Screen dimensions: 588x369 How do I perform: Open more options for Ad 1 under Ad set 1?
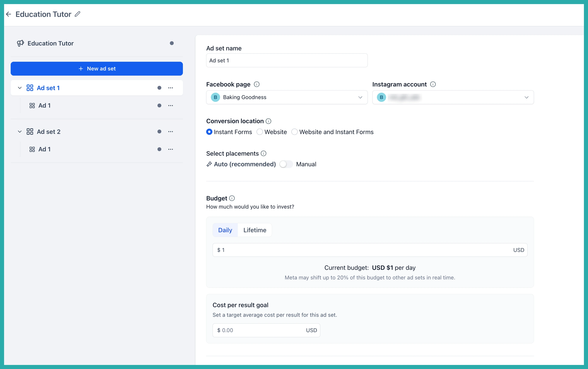pos(171,106)
